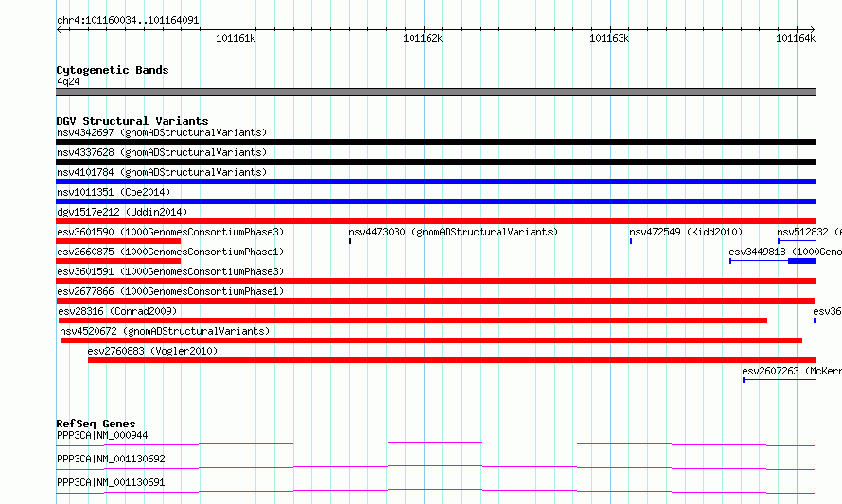842x504 pixels.
Task: Click the 101162k ruler position label
Action: (x=423, y=38)
